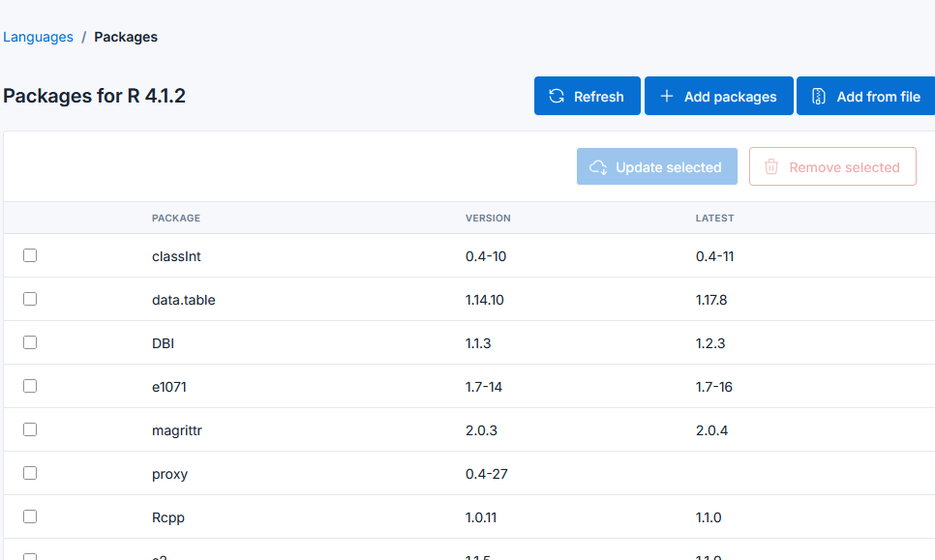Open the data.table package entry
The width and height of the screenshot is (935, 560).
coord(183,299)
